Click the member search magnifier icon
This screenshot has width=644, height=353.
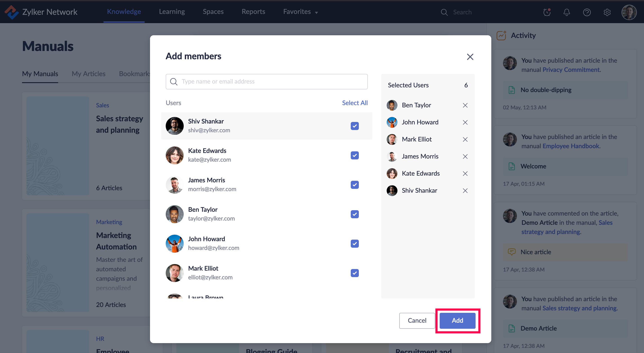tap(174, 82)
